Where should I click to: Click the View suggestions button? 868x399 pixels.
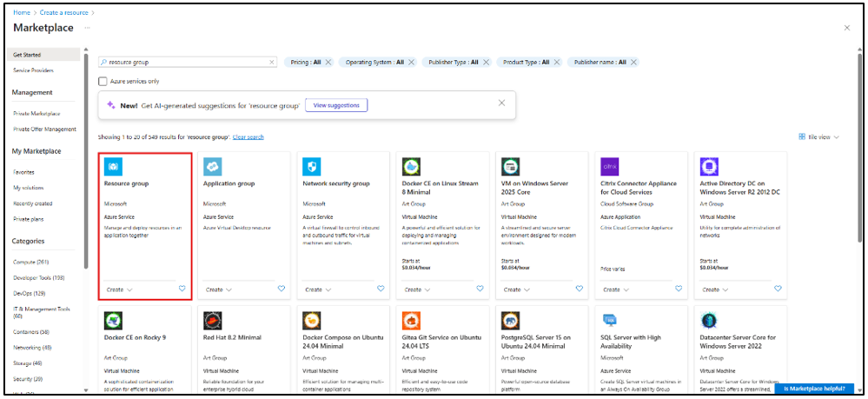coord(336,104)
